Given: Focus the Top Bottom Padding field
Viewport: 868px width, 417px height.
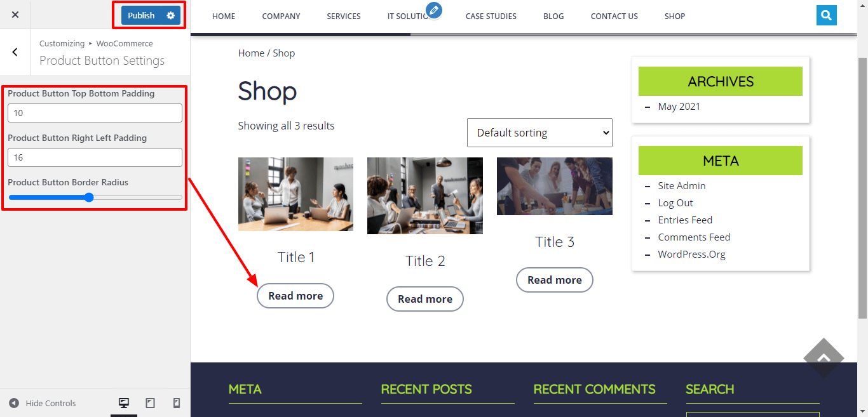Looking at the screenshot, I should [95, 113].
